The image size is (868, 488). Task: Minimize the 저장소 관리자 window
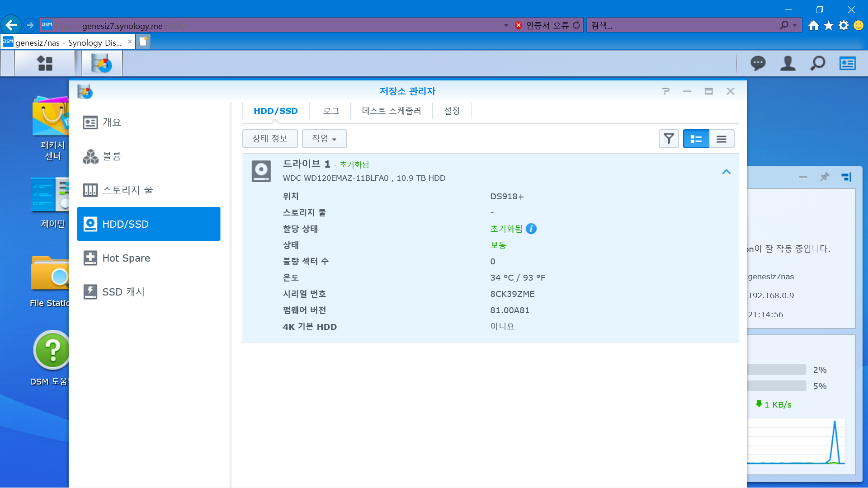tap(687, 91)
